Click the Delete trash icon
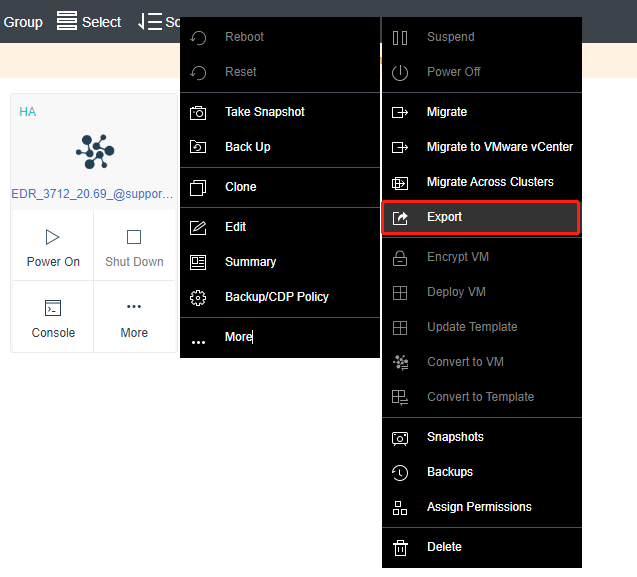The height and width of the screenshot is (577, 637). coord(400,548)
